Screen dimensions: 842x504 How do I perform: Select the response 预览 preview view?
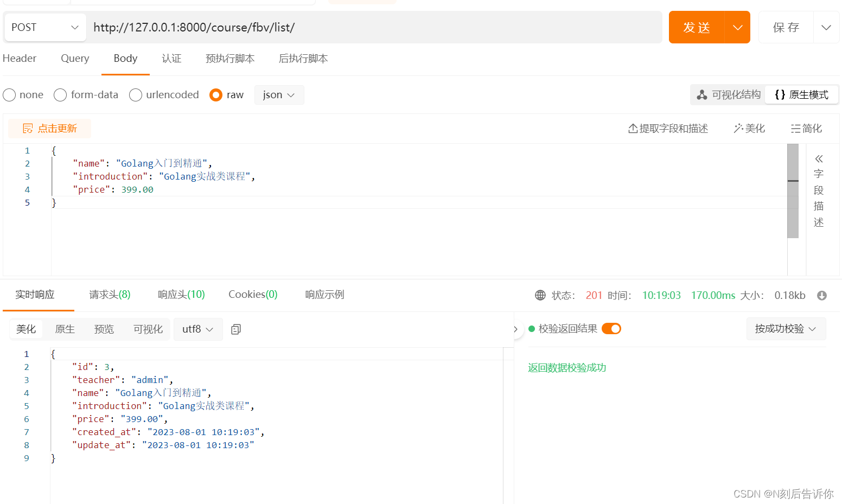point(104,329)
